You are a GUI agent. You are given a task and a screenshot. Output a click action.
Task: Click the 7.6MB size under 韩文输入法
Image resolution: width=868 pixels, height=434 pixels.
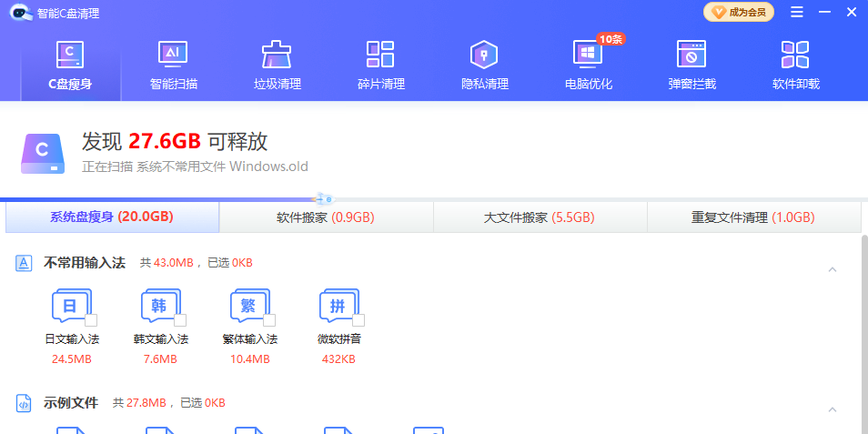[x=160, y=359]
